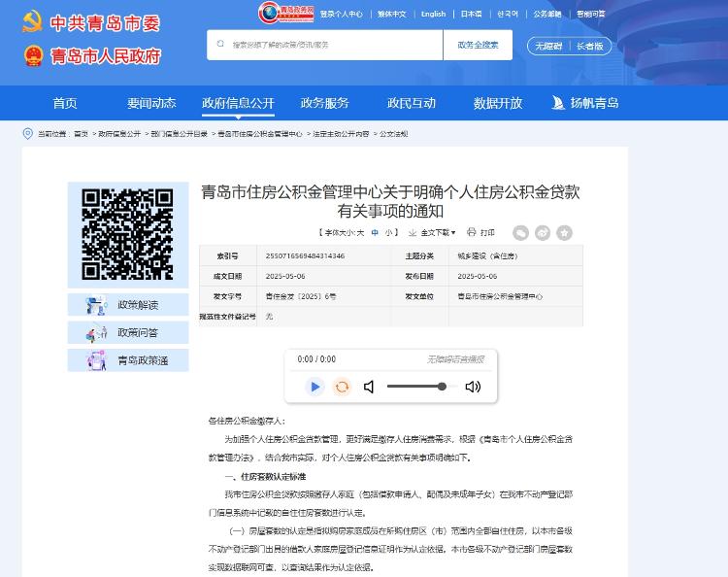Switch language to Korean 한국어
728x577 pixels.
[x=508, y=14]
